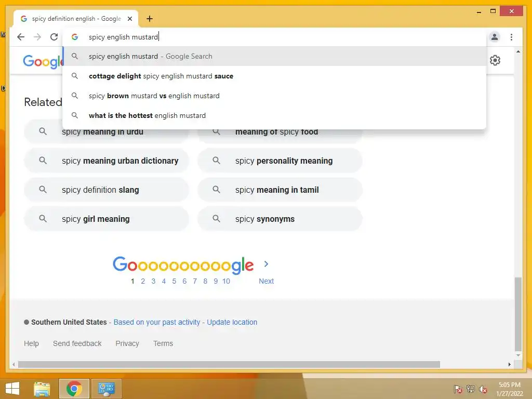Select the 'spicy definition english - Google' tab

76,19
